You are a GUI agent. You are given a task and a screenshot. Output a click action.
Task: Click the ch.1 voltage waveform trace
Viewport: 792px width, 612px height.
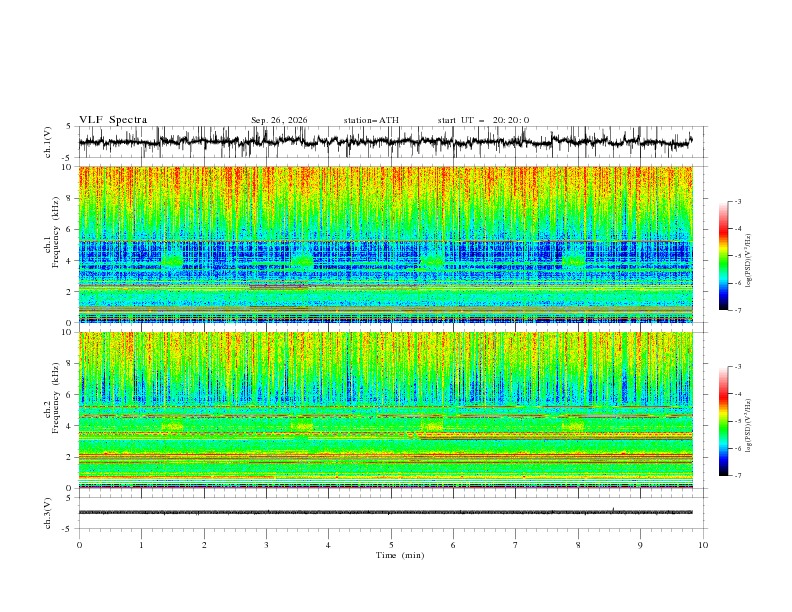pyautogui.click(x=385, y=141)
